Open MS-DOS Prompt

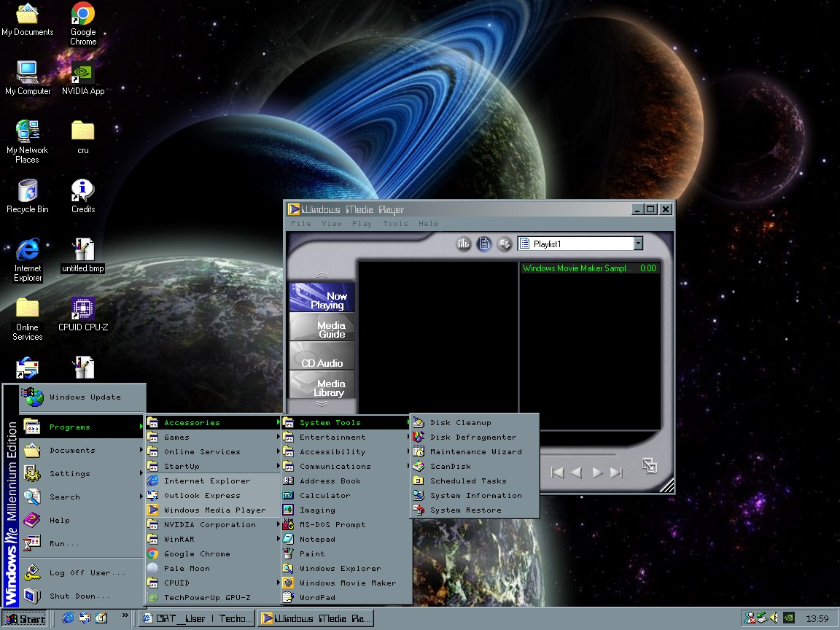(346, 524)
